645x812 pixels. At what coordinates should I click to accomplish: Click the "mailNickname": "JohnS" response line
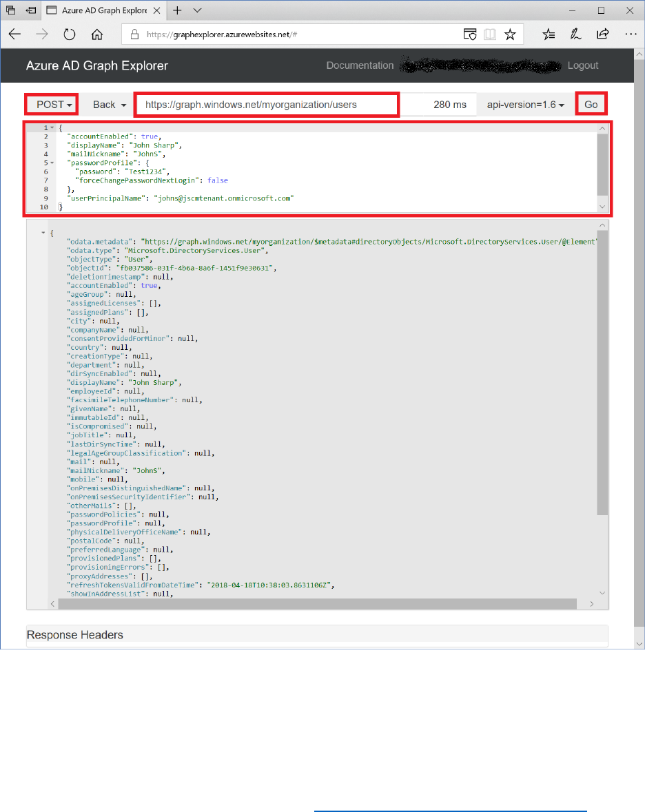coord(116,470)
